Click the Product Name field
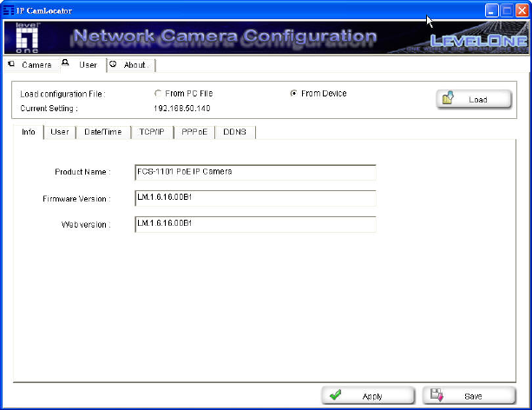 point(254,171)
